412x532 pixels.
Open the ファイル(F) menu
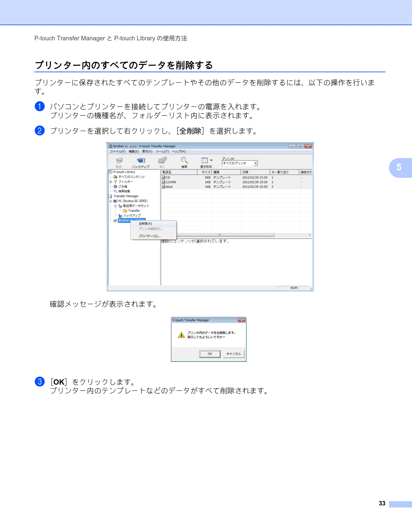(117, 151)
